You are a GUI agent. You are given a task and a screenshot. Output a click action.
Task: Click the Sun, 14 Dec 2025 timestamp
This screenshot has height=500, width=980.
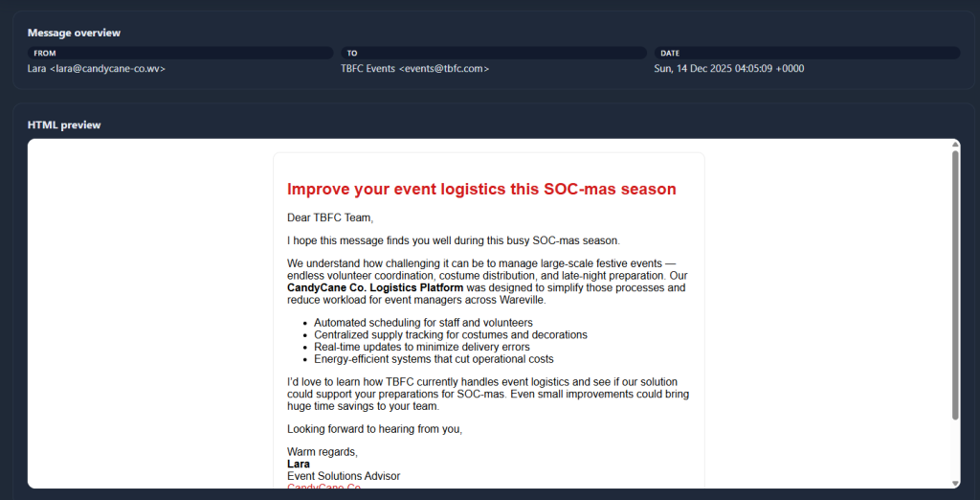tap(729, 69)
